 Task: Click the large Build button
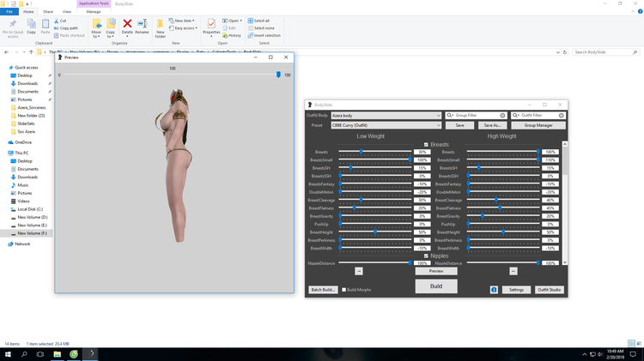pos(436,286)
